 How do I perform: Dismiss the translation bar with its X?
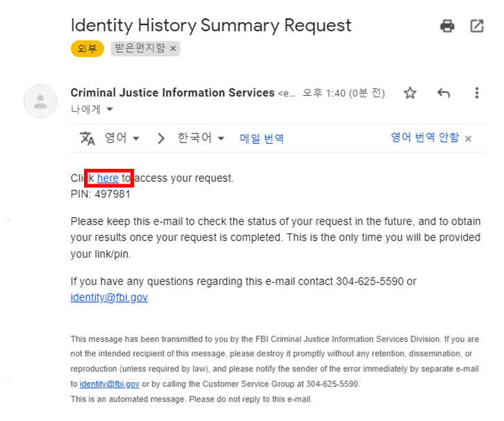(x=468, y=138)
